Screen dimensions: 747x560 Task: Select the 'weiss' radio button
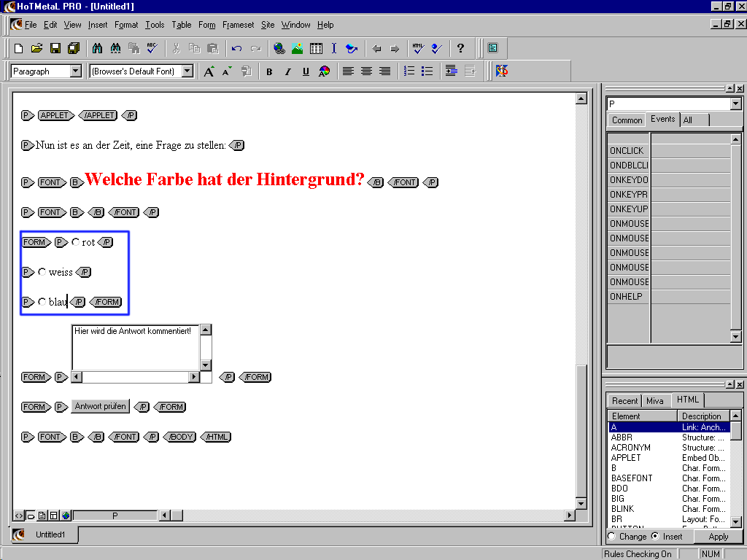click(42, 272)
